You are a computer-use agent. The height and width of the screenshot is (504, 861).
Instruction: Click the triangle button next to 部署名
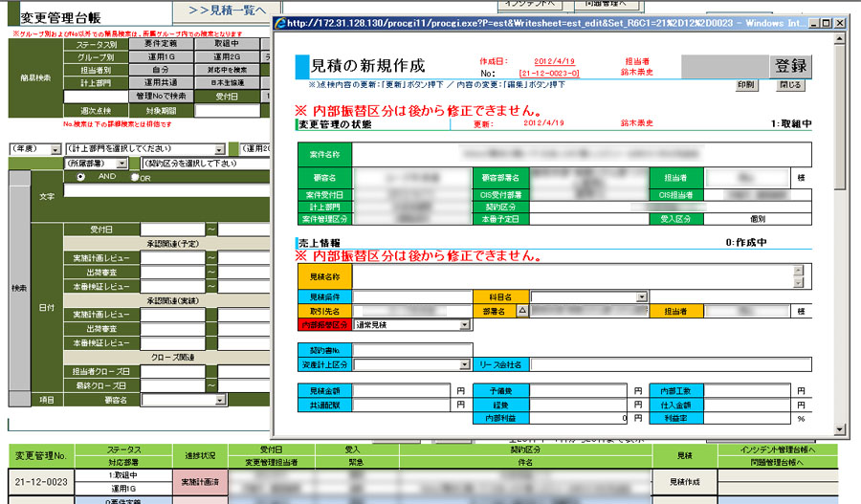point(522,311)
